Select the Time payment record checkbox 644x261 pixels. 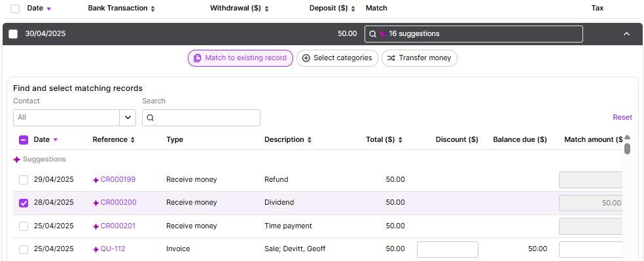pos(24,226)
